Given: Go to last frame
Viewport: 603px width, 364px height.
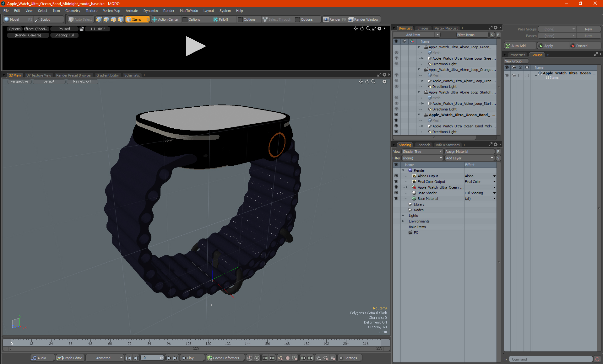Looking at the screenshot, I should (176, 358).
